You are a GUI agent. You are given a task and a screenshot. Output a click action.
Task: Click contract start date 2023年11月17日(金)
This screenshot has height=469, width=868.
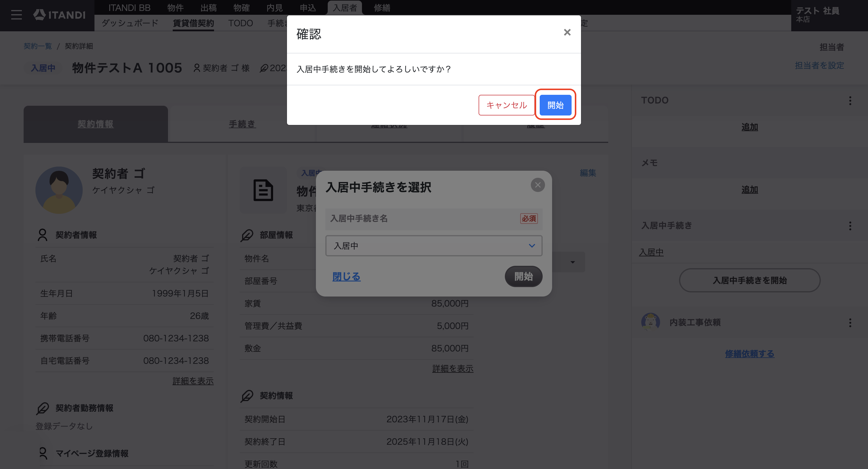[x=427, y=419]
